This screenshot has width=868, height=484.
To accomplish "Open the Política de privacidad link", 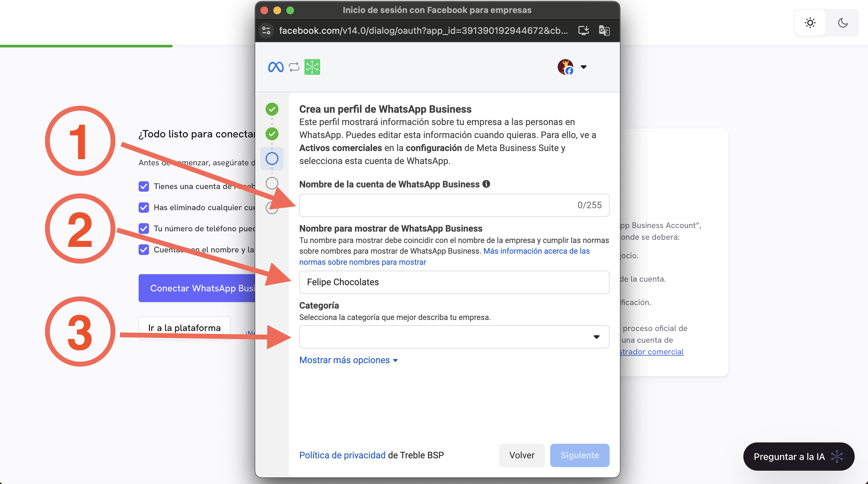I will point(342,455).
